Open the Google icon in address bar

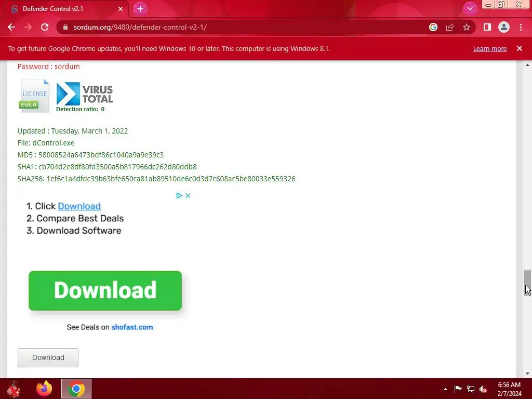433,27
